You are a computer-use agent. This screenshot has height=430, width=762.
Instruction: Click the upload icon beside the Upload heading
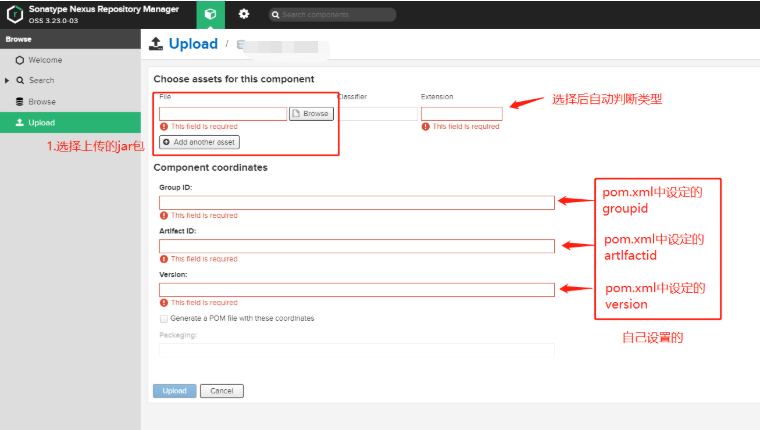point(156,44)
